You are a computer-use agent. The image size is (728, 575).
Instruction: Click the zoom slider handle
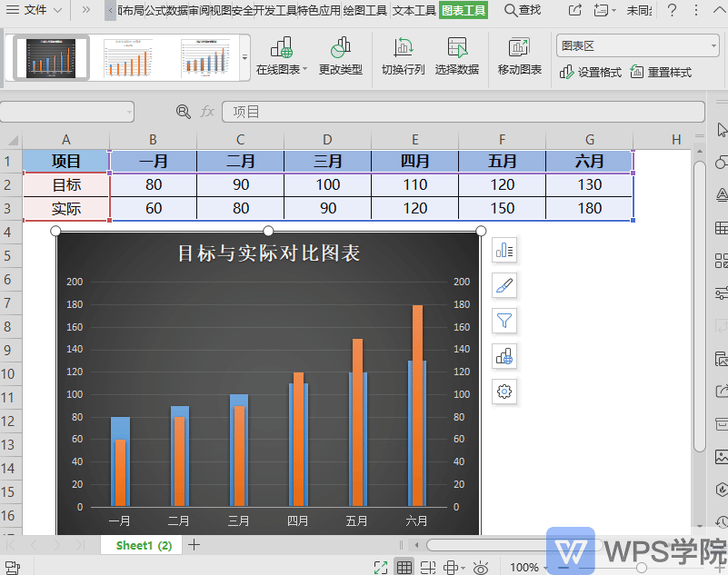642,567
